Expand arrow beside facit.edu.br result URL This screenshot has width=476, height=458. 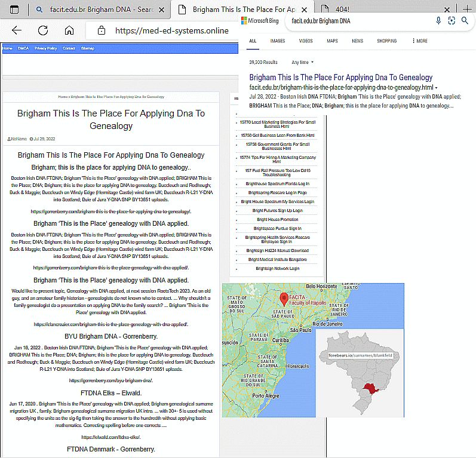tap(436, 88)
